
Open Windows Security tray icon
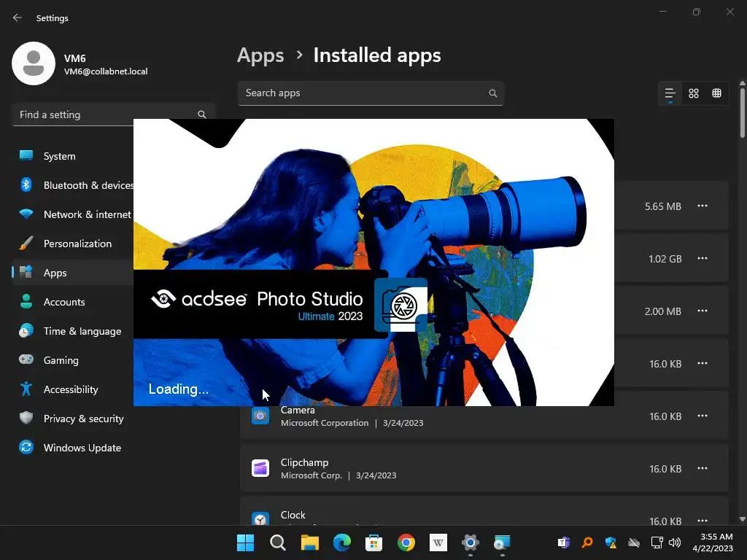[611, 542]
